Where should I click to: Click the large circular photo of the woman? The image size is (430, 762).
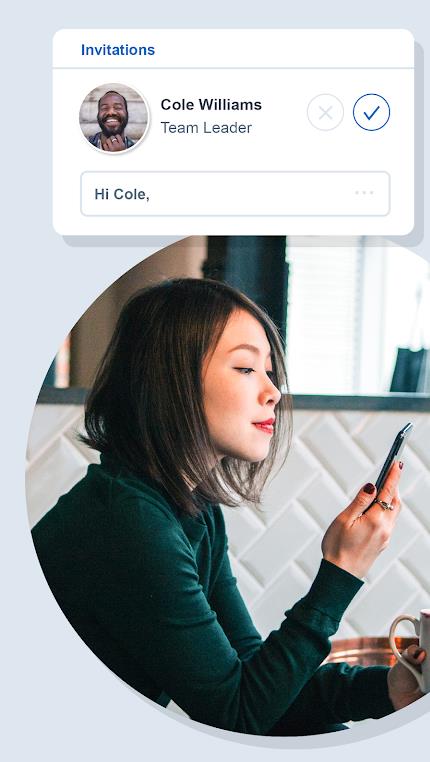click(x=228, y=486)
